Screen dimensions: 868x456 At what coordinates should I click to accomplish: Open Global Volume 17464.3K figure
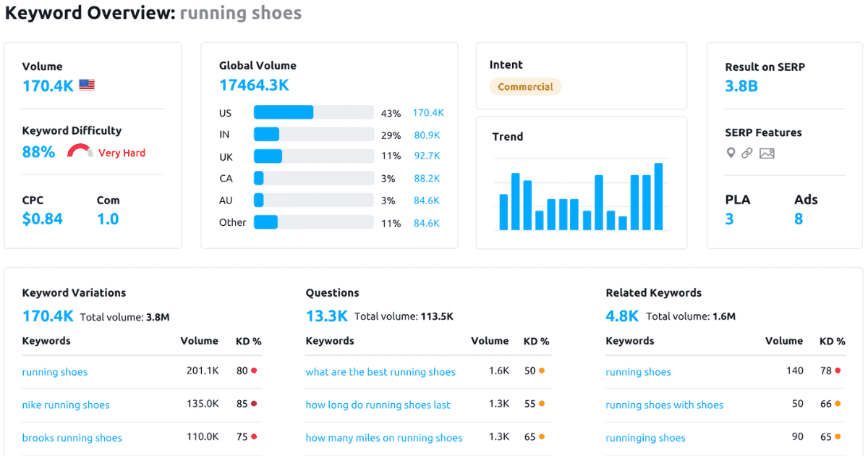click(x=254, y=85)
